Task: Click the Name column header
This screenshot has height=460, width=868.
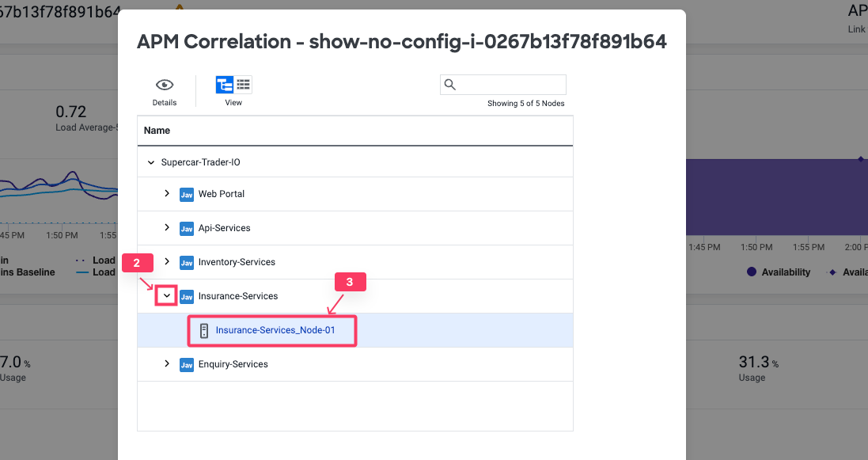Action: (157, 131)
